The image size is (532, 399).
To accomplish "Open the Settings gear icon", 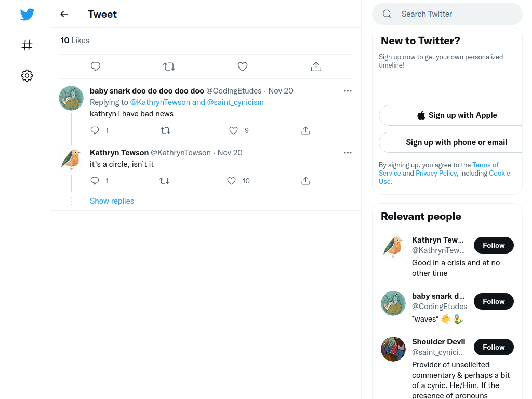I will point(27,75).
